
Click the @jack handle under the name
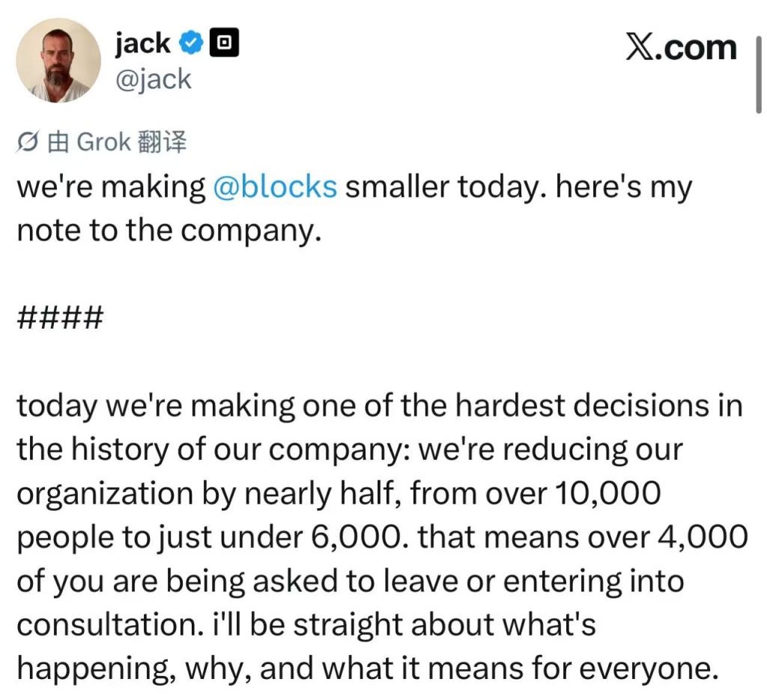click(x=154, y=79)
